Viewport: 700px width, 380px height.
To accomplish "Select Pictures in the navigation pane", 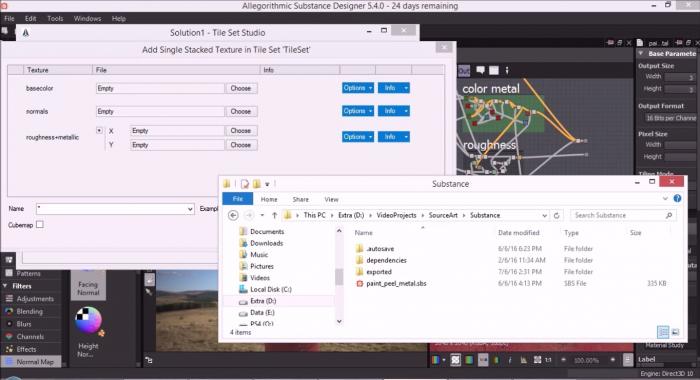I will (261, 266).
